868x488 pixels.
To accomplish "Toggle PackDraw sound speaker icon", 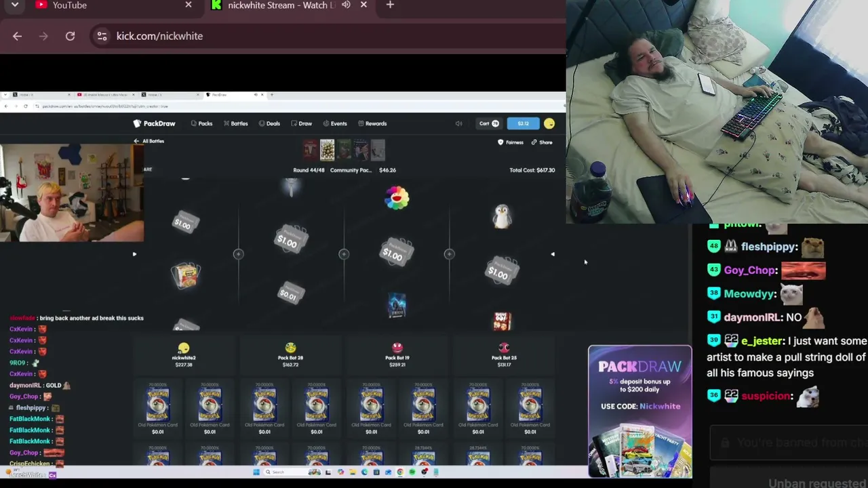I will coord(459,123).
